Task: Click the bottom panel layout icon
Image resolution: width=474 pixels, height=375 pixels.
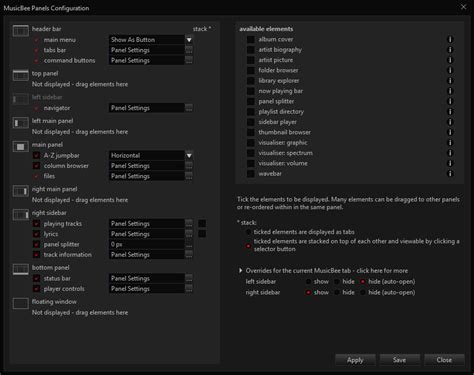Action: pos(21,269)
